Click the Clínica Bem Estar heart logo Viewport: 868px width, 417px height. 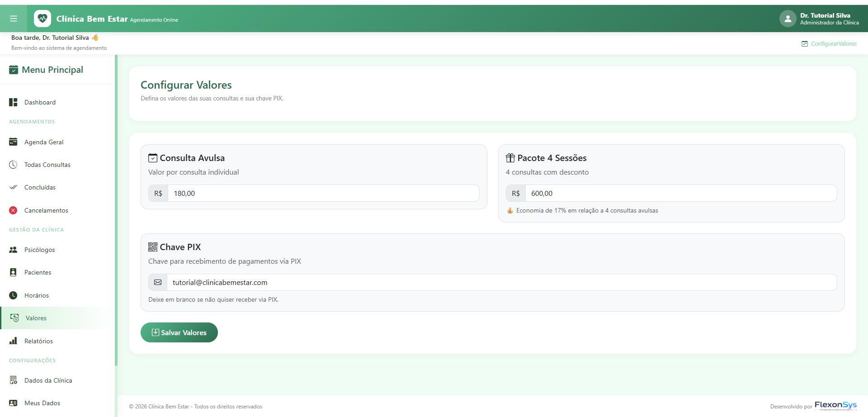pyautogui.click(x=42, y=19)
